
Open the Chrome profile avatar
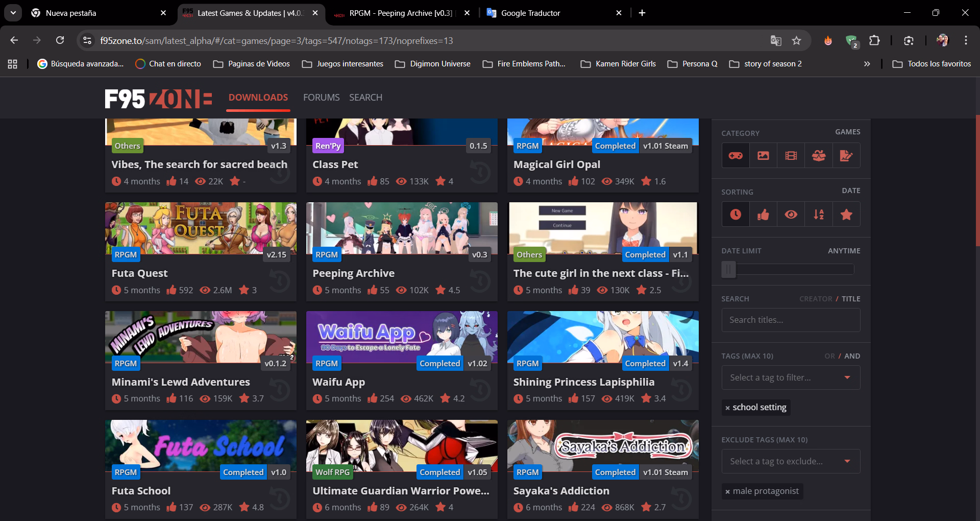942,40
